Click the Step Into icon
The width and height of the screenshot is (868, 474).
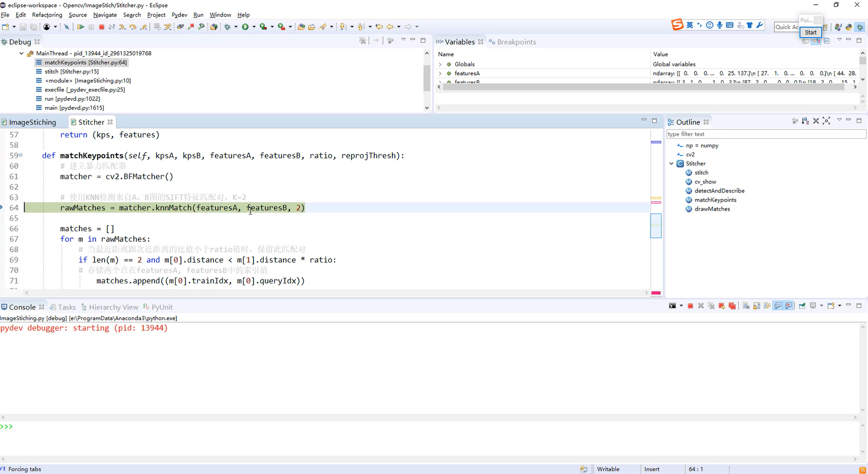tap(122, 27)
